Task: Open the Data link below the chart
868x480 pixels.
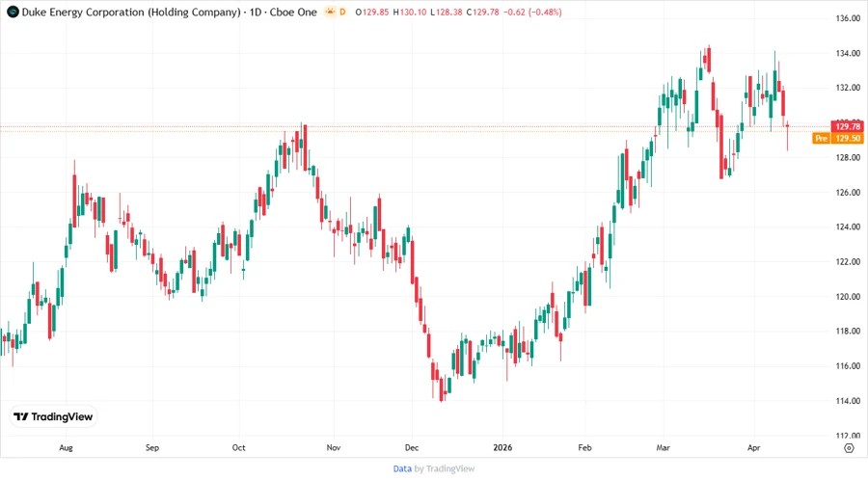Action: coord(402,468)
